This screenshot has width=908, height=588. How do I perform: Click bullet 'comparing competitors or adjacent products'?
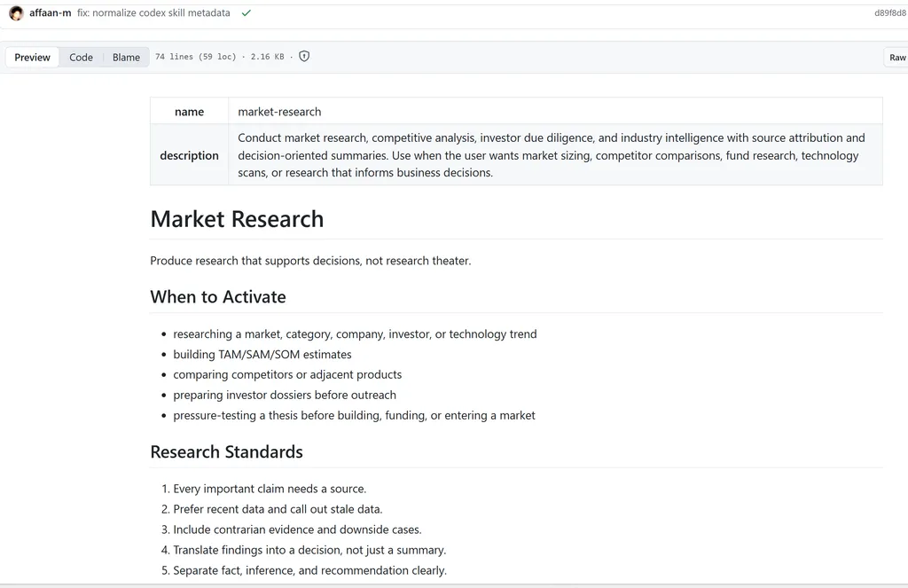click(287, 374)
